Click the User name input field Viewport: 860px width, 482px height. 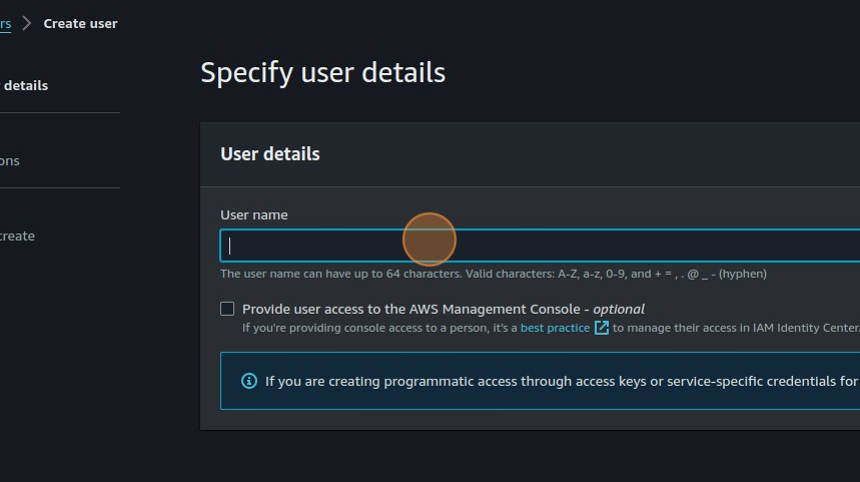point(540,246)
